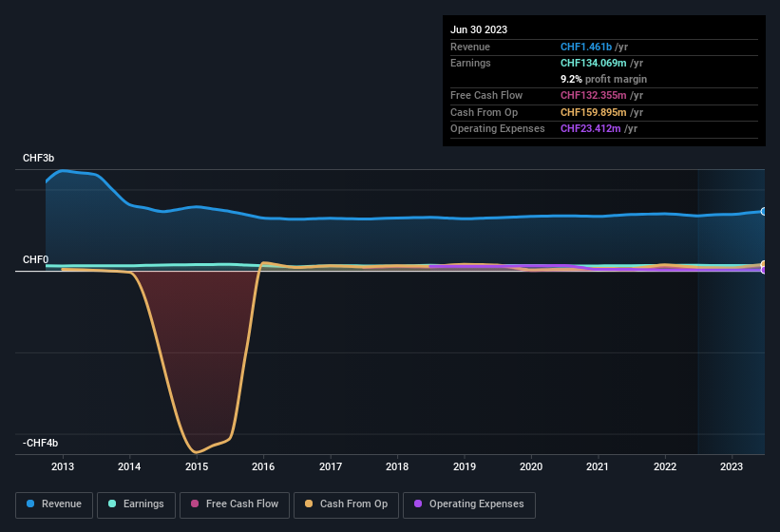
Task: Click the 2022 x-axis label
Action: click(x=665, y=466)
